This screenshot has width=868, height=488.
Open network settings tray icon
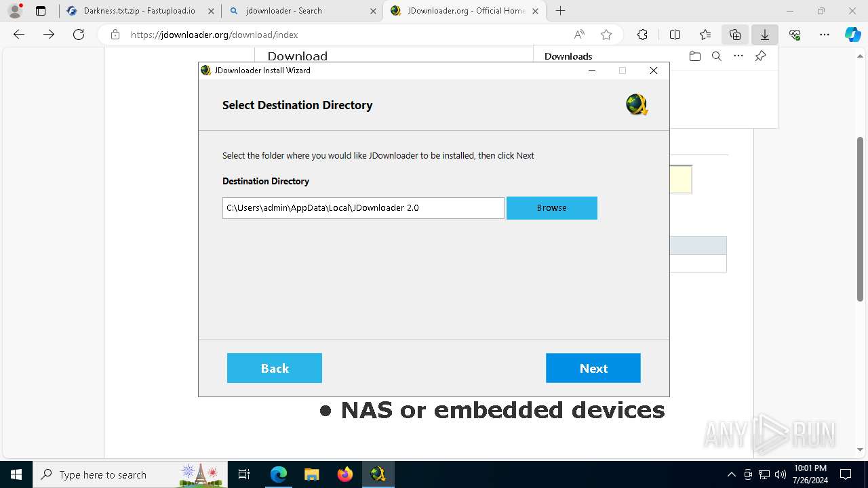tap(764, 474)
